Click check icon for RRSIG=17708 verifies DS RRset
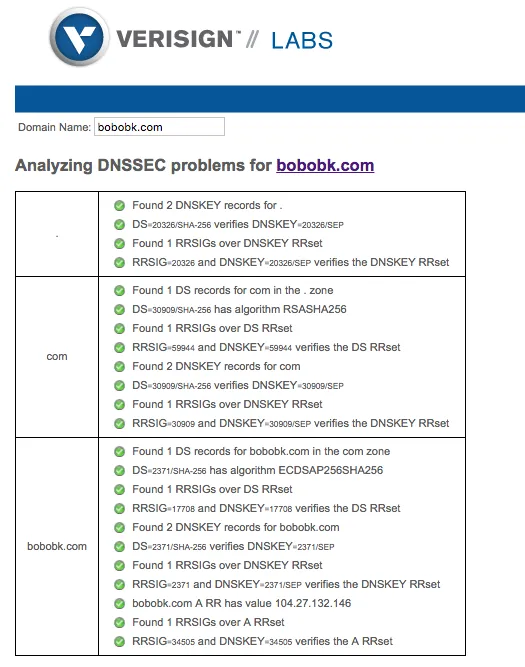The width and height of the screenshot is (525, 667). (120, 508)
